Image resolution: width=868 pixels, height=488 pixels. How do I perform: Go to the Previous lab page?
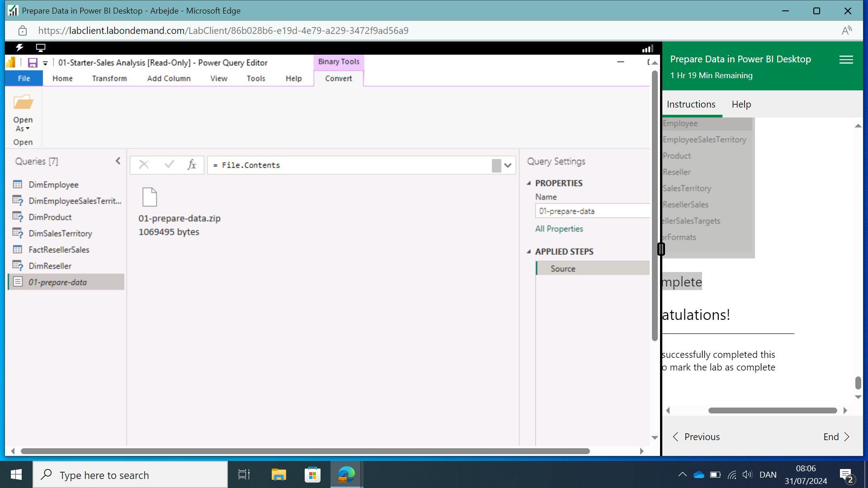(696, 436)
